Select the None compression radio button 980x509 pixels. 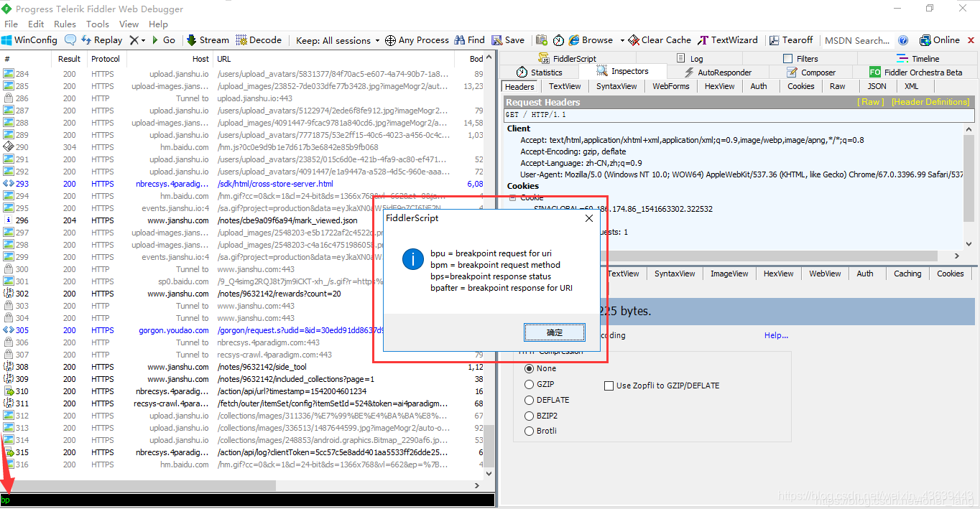[530, 368]
